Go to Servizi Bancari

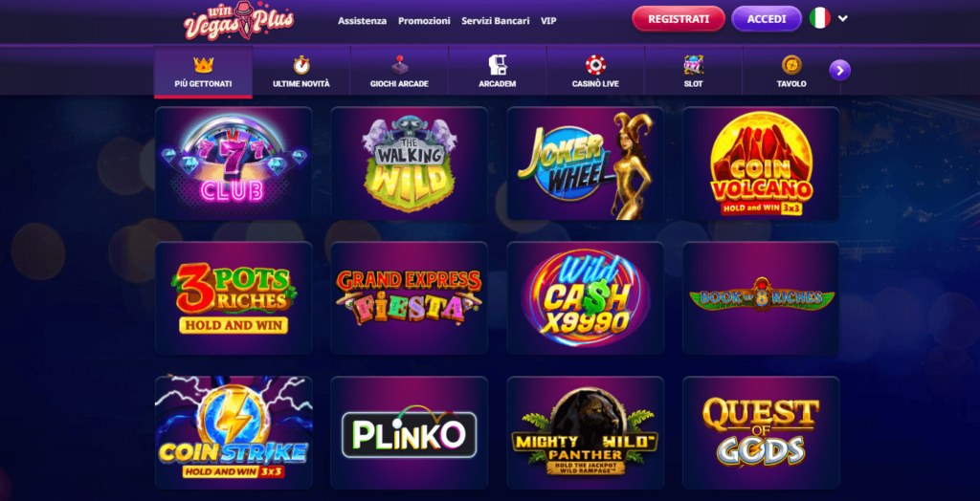coord(495,21)
